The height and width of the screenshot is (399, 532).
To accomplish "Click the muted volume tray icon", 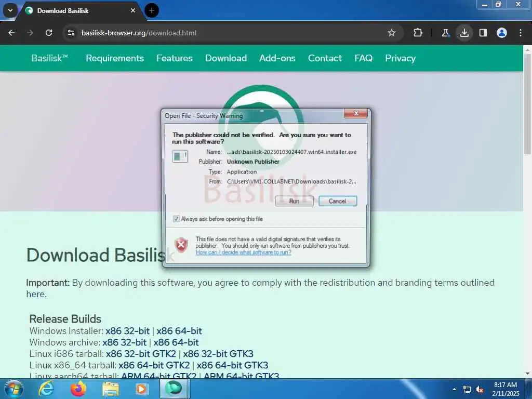I will click(x=480, y=390).
